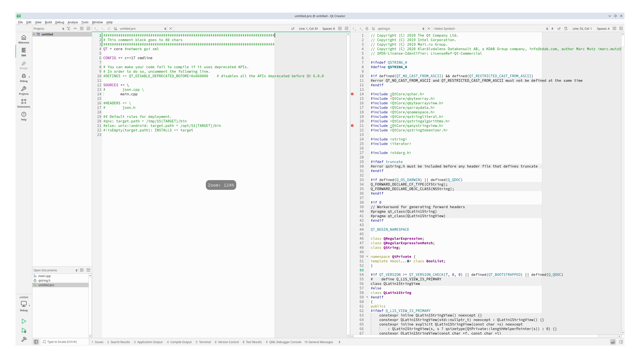The height and width of the screenshot is (364, 640).
Task: Click the breakpoint marker on line 21
Action: click(352, 125)
